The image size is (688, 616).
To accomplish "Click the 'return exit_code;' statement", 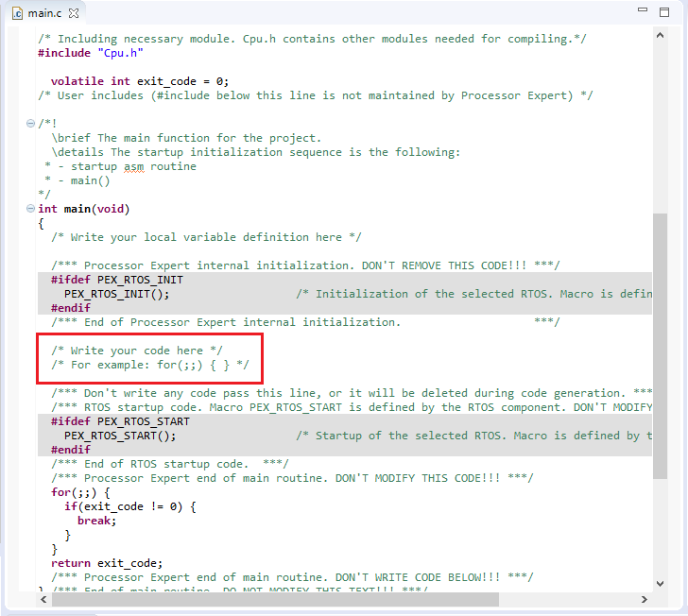I will (x=107, y=563).
